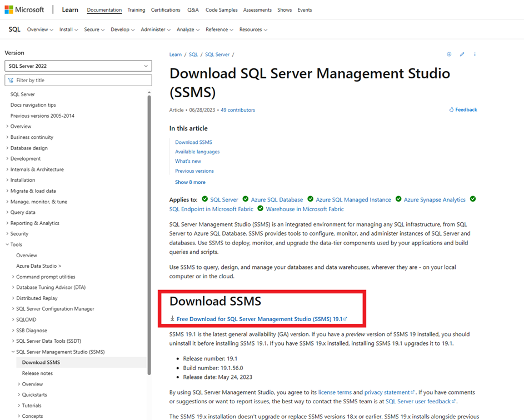Collapse SQL Server Management Studio (SSMS) node

13,352
